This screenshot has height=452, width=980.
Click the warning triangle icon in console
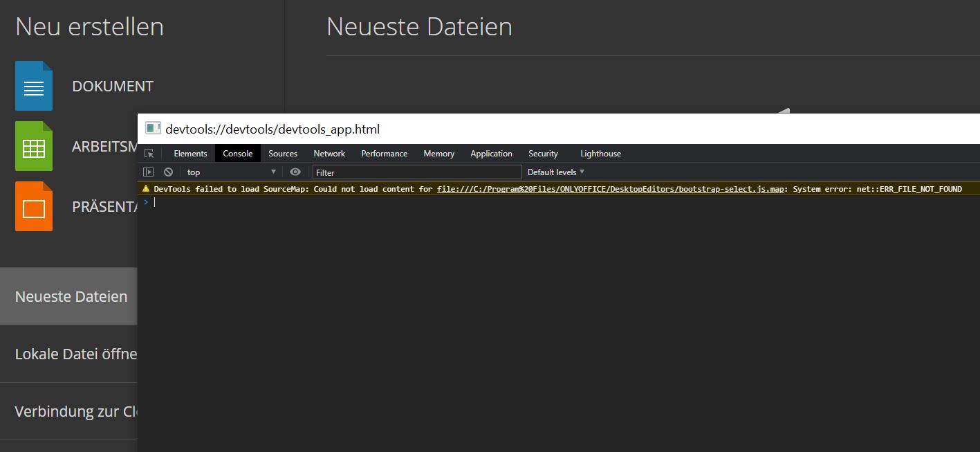click(x=146, y=188)
